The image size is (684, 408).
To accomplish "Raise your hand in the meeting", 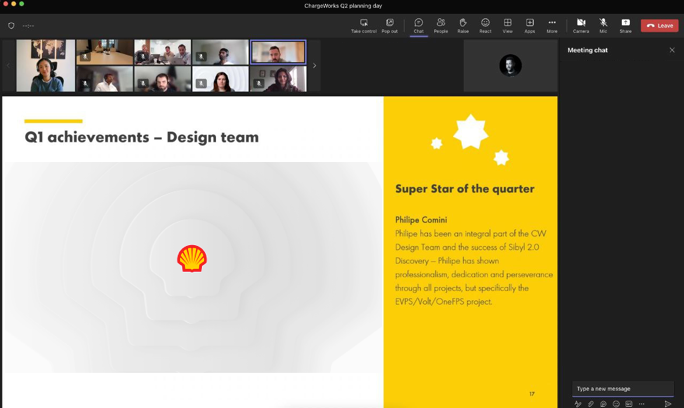I will [463, 25].
